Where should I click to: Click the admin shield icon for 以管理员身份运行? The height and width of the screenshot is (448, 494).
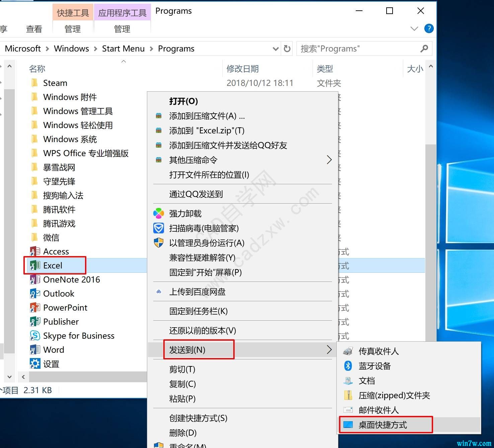tap(159, 243)
